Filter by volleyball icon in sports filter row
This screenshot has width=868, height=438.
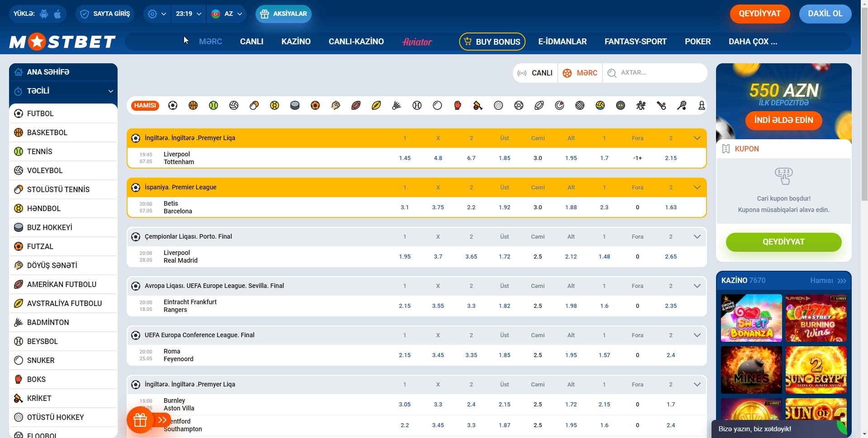[x=234, y=105]
